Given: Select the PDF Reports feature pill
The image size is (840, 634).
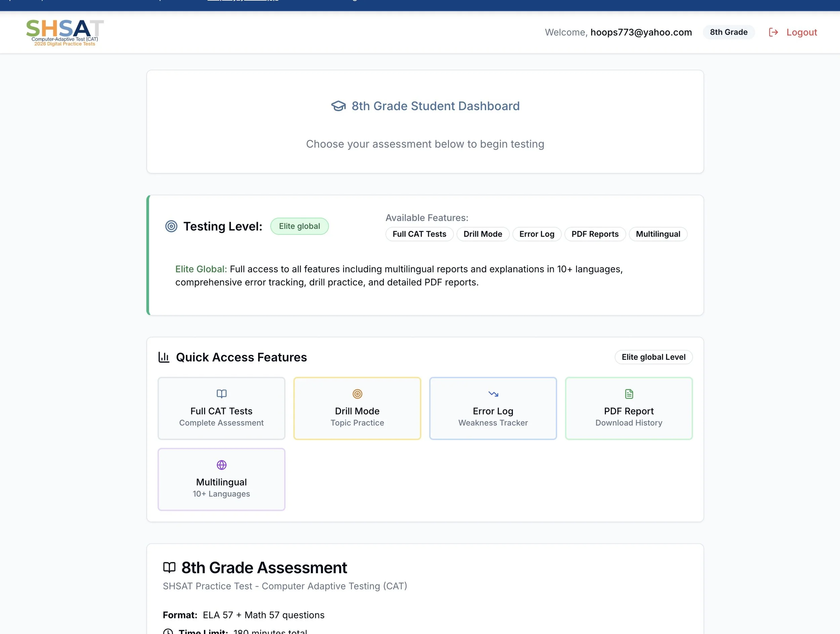Looking at the screenshot, I should [595, 234].
